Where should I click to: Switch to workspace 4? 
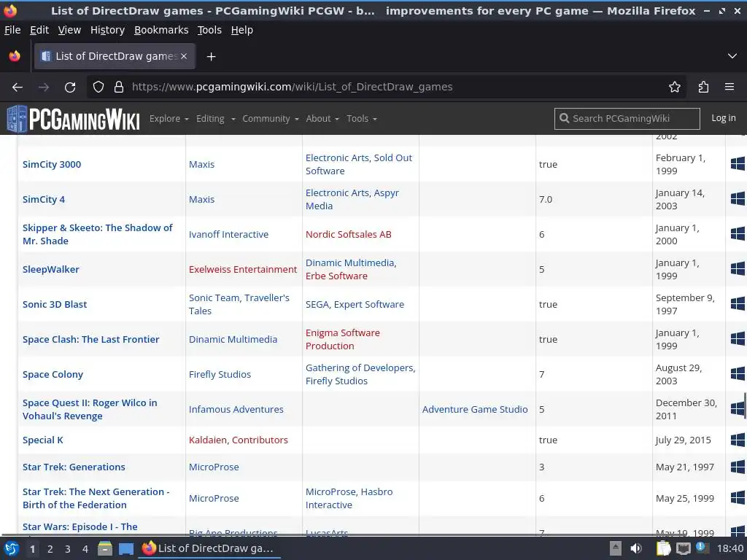point(85,549)
